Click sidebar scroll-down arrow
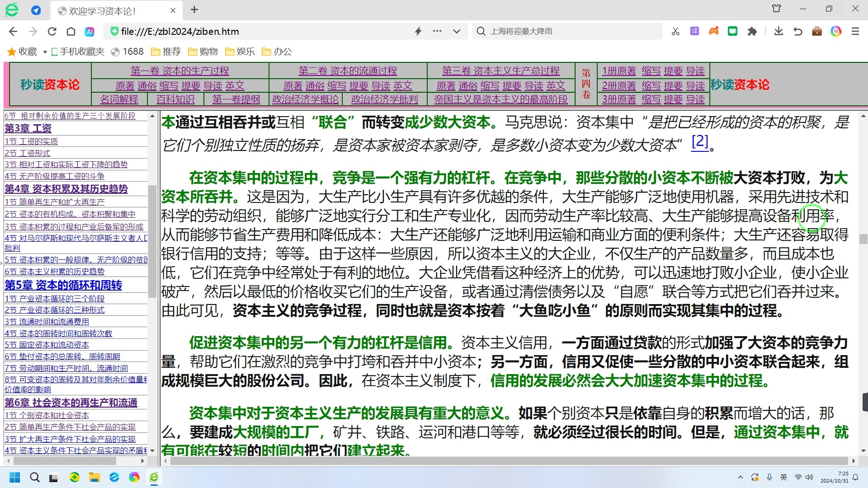 click(152, 450)
